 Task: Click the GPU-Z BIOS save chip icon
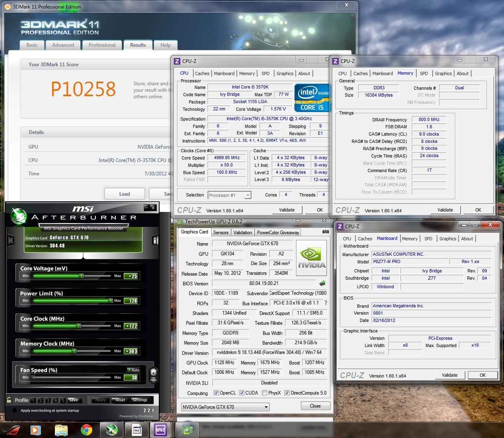click(x=322, y=283)
